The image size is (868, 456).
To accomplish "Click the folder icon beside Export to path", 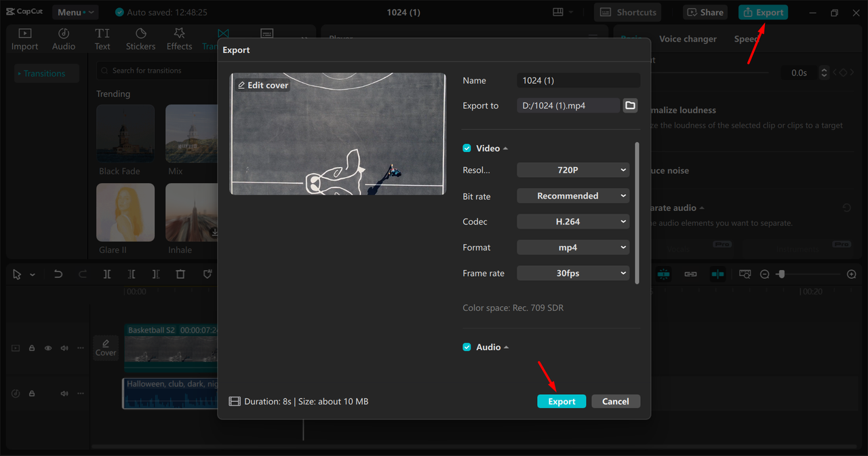I will [x=631, y=105].
